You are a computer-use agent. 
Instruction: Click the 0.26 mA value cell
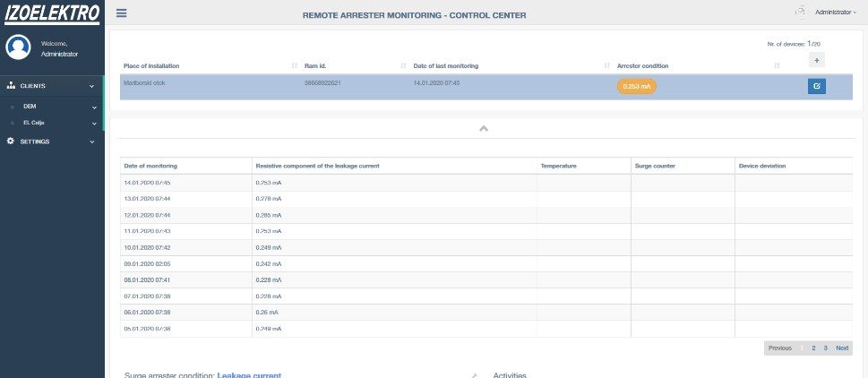click(x=394, y=312)
